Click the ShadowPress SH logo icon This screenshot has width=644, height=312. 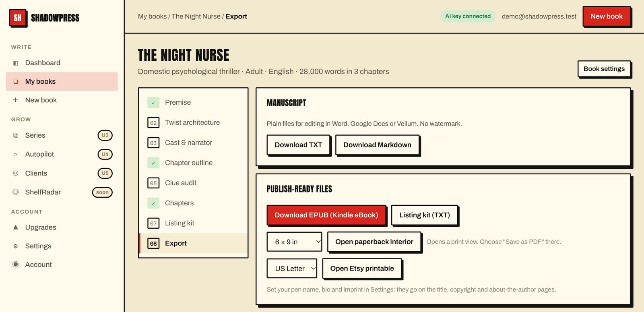click(x=18, y=18)
